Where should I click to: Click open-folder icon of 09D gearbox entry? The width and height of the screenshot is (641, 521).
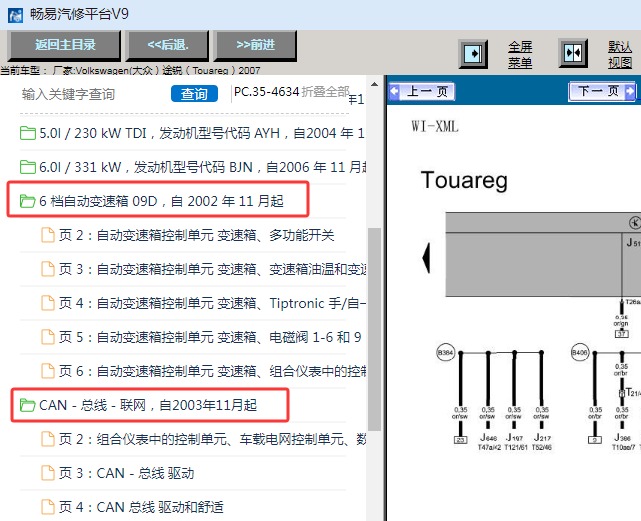pos(28,201)
